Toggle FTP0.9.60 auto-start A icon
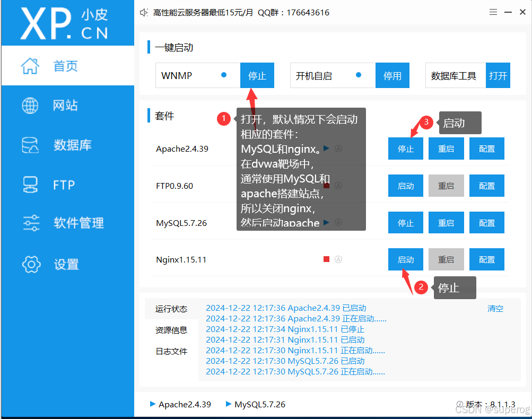 point(338,186)
